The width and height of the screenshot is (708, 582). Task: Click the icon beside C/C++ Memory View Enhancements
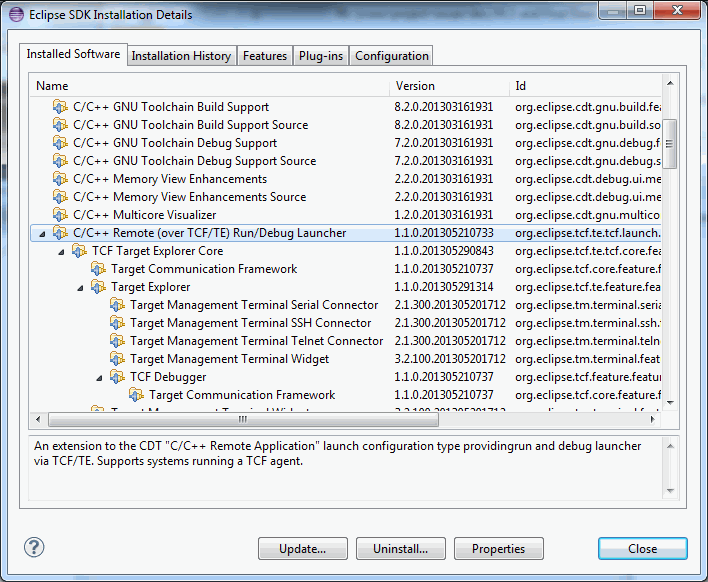(60, 179)
